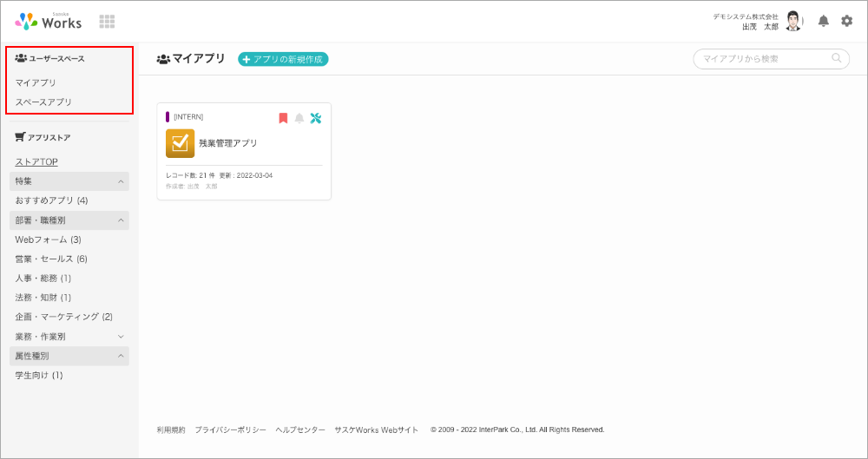Collapse the 部署・職種別 section
Viewport: 868px width, 459px height.
click(x=69, y=220)
